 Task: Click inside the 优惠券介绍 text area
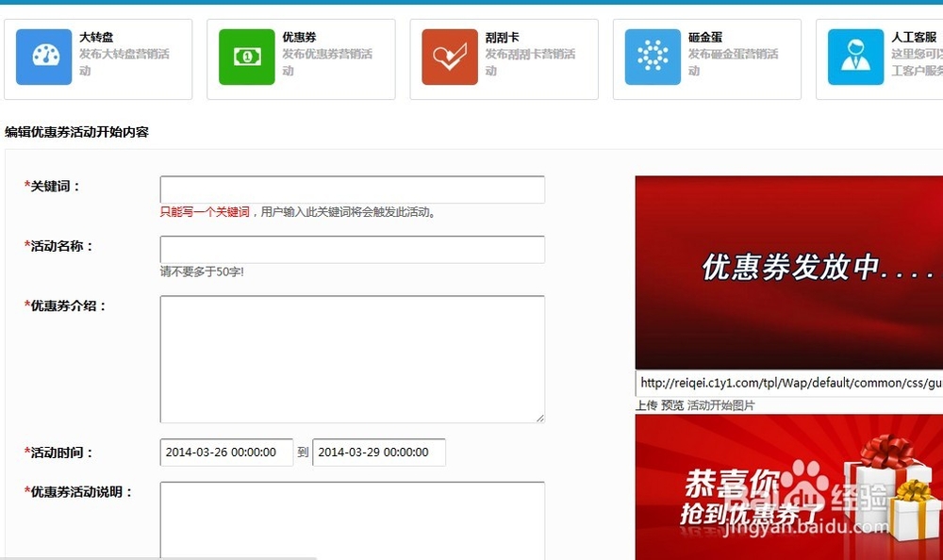353,359
